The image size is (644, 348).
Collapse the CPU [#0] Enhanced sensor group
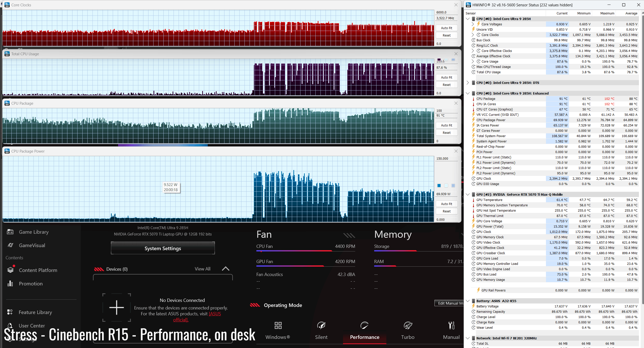pyautogui.click(x=468, y=93)
